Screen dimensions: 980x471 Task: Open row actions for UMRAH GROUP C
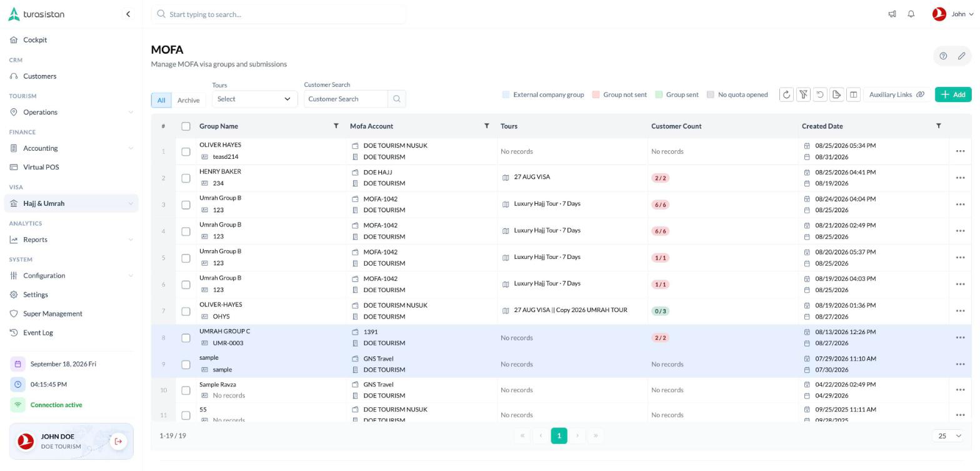point(960,338)
